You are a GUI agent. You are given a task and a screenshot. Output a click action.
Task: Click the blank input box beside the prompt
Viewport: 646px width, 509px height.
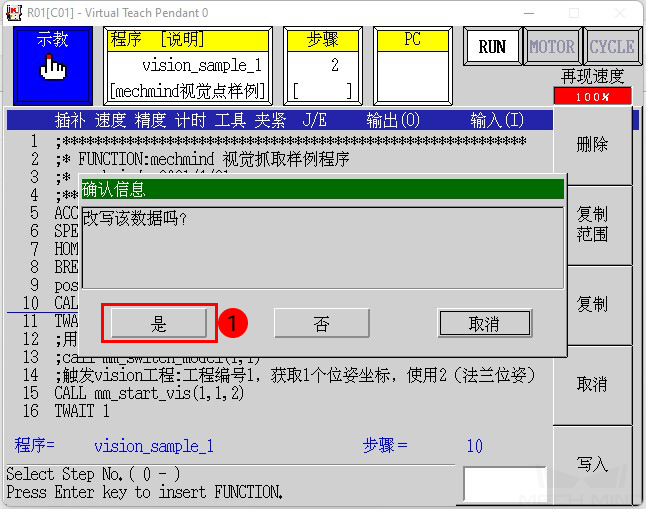[505, 484]
